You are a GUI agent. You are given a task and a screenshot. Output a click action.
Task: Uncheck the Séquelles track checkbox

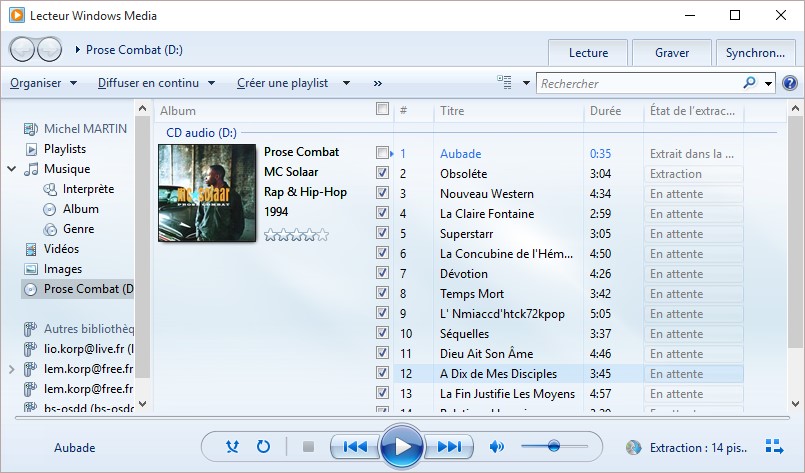point(382,333)
